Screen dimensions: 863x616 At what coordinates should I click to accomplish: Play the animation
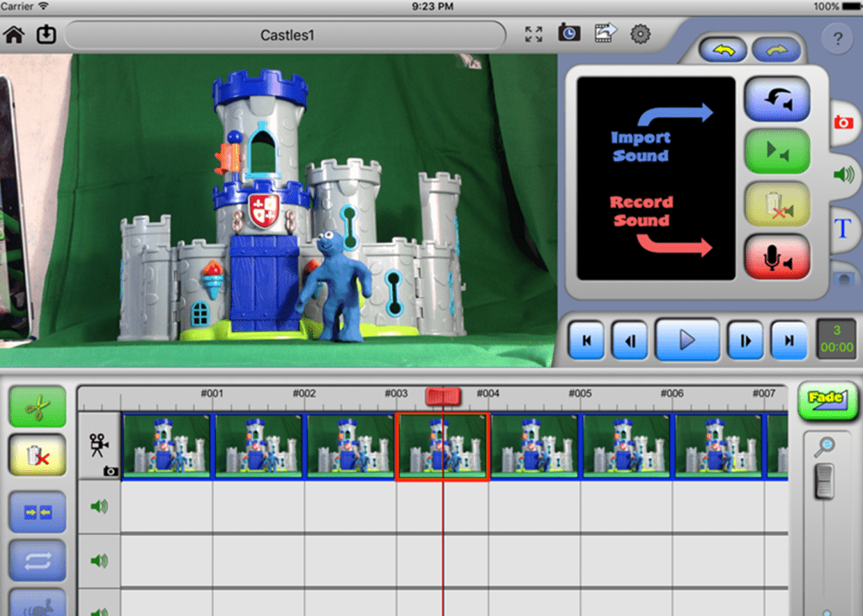pyautogui.click(x=687, y=340)
